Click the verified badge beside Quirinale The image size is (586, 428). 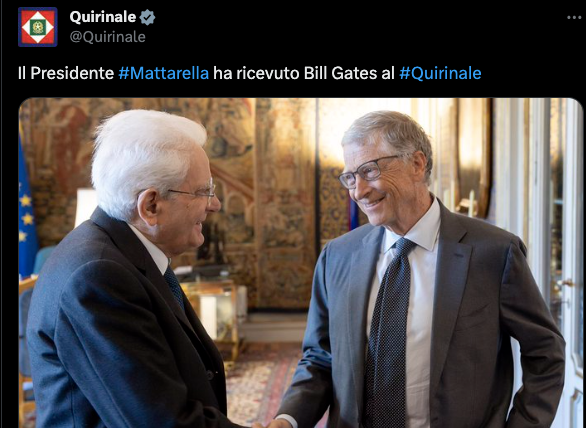tap(147, 17)
